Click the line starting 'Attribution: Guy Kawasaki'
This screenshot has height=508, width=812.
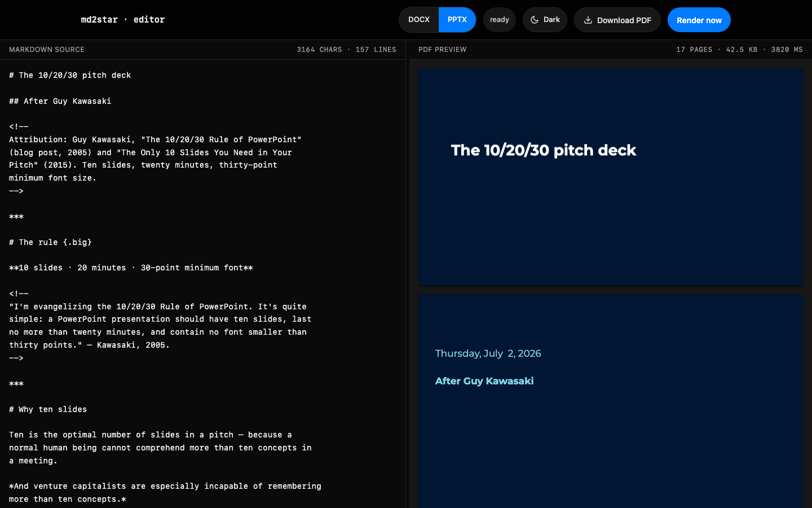point(156,139)
